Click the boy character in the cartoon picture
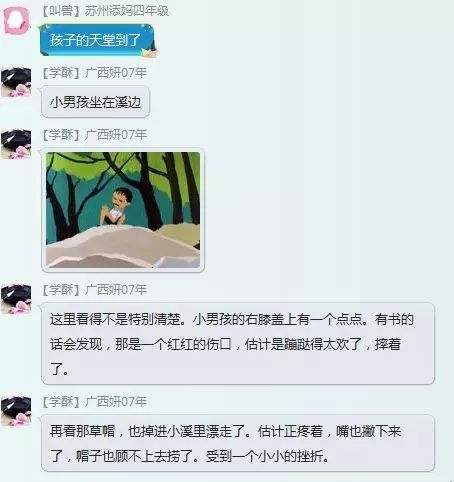Screen dimensions: 454x482 [x=117, y=206]
